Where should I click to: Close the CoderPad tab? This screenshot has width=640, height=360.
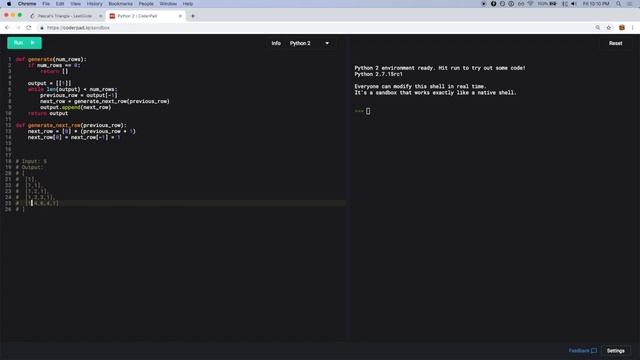tap(180, 16)
